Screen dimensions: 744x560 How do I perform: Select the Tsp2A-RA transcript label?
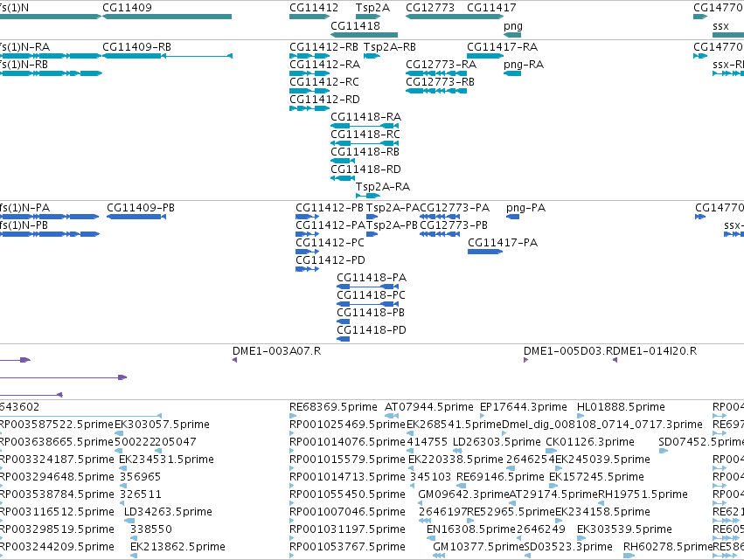[383, 187]
